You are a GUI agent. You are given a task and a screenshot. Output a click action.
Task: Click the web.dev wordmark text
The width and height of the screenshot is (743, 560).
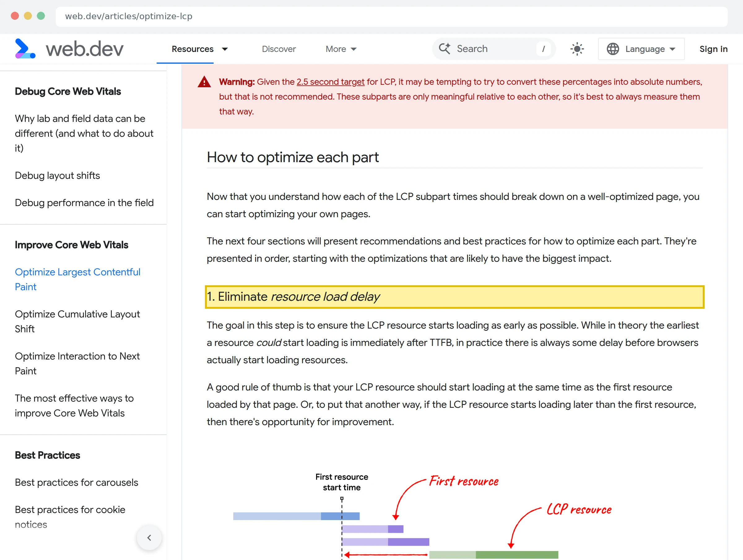[85, 49]
